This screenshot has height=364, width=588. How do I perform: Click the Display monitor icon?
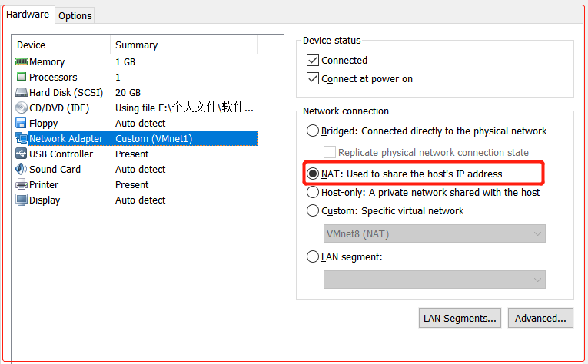coord(22,200)
